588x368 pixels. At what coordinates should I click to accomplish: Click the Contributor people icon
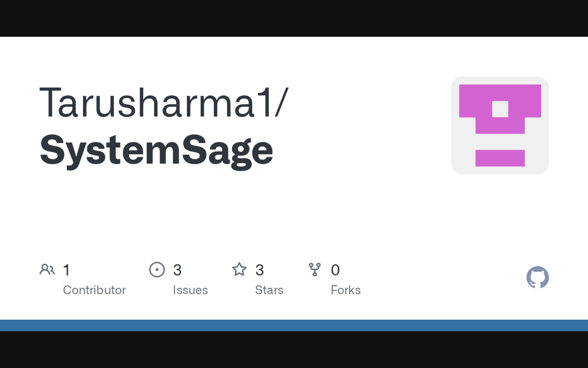pos(47,270)
